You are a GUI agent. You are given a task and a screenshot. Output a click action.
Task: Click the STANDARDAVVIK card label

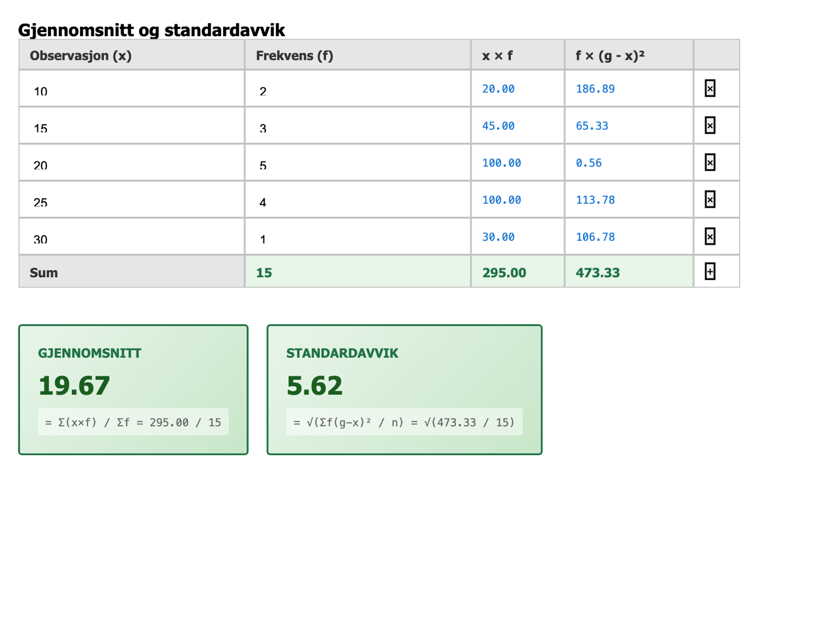pos(342,353)
